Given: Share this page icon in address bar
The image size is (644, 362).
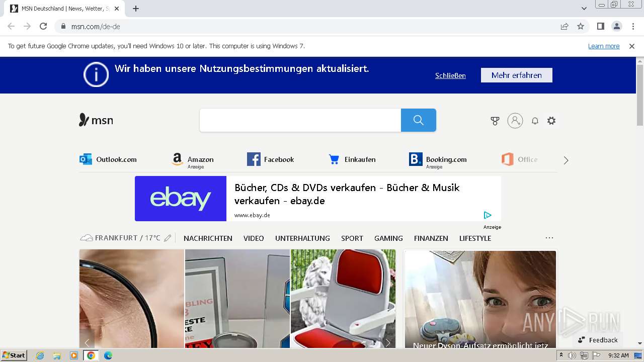Looking at the screenshot, I should pos(565,26).
